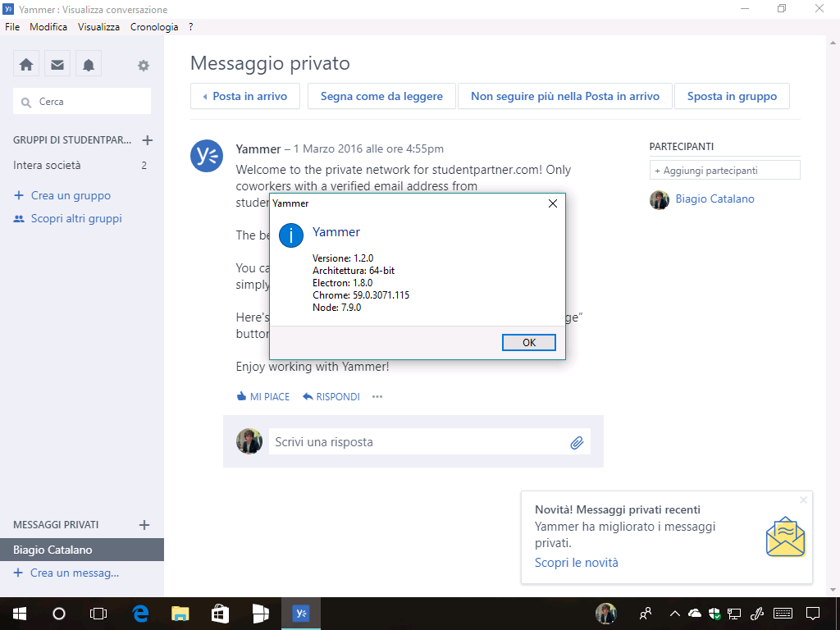Screen dimensions: 840x630
Task: Open the inbox envelope icon
Action: point(57,65)
